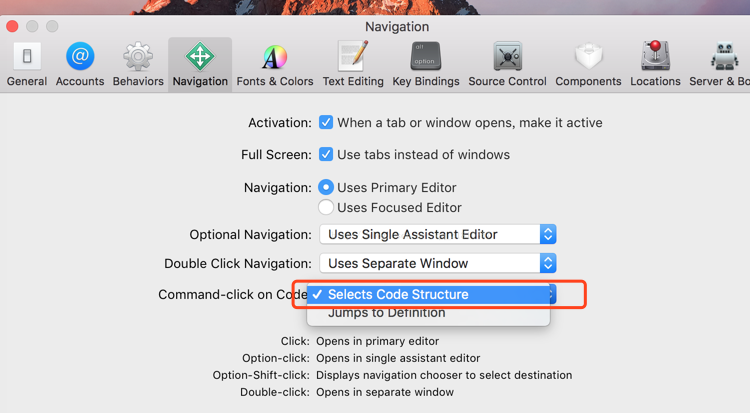Open Source Control preferences pane

coord(507,64)
